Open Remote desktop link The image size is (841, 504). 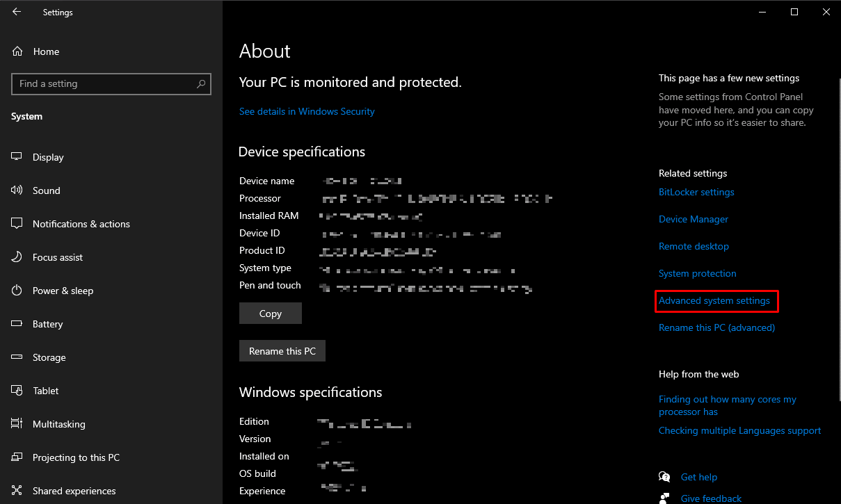(x=694, y=246)
